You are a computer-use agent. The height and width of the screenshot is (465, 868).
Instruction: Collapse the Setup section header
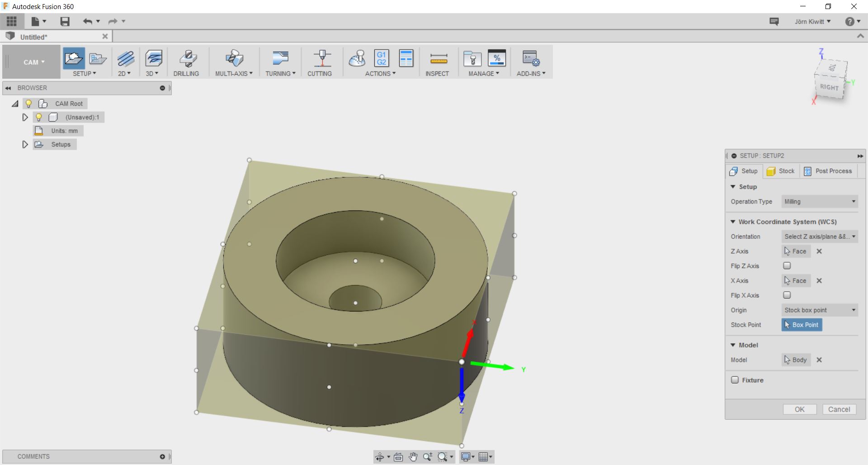click(x=733, y=187)
